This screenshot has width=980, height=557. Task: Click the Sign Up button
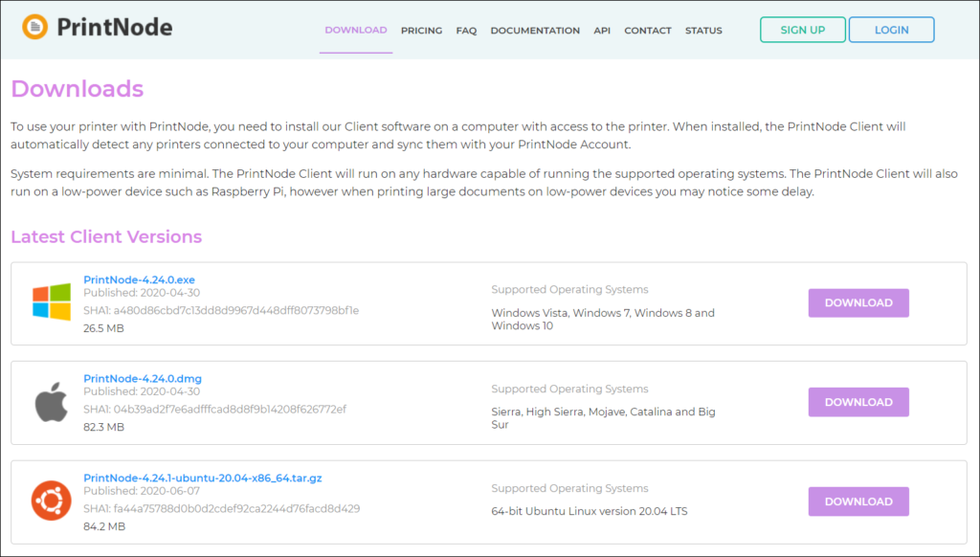[x=803, y=30]
